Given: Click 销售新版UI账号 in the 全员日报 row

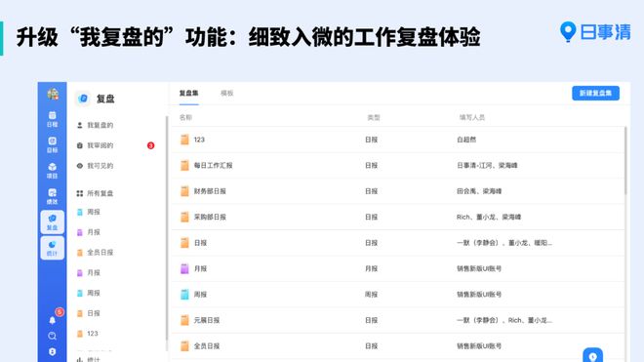Looking at the screenshot, I should [x=479, y=346].
